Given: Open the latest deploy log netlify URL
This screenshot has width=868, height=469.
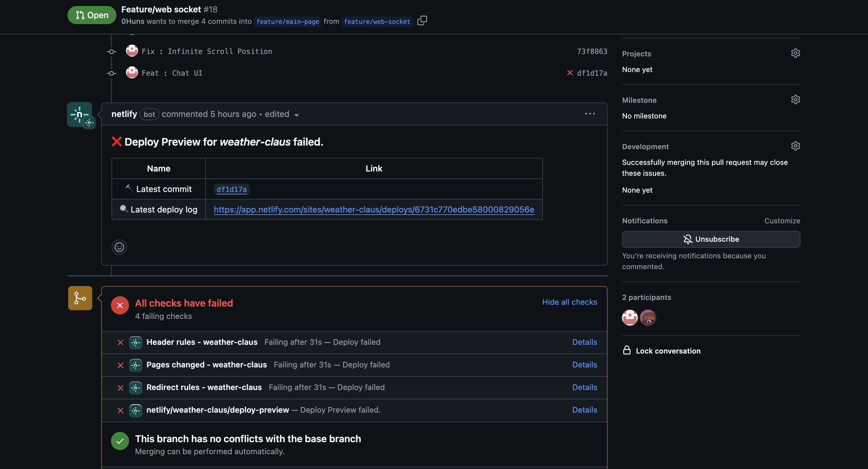Looking at the screenshot, I should [374, 209].
